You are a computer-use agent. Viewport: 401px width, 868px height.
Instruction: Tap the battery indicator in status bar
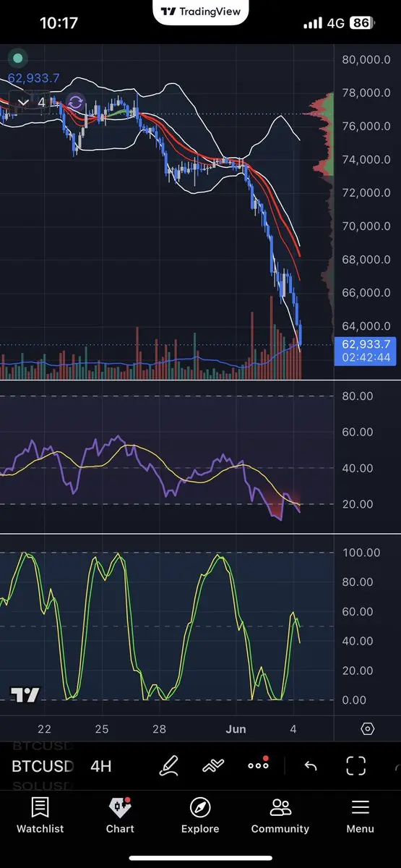(362, 23)
